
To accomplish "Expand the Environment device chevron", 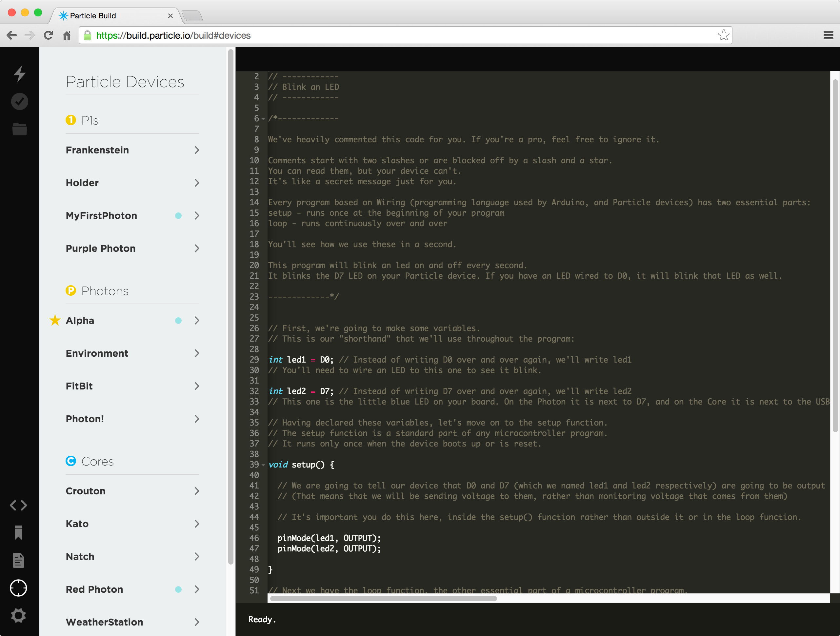I will coord(197,353).
